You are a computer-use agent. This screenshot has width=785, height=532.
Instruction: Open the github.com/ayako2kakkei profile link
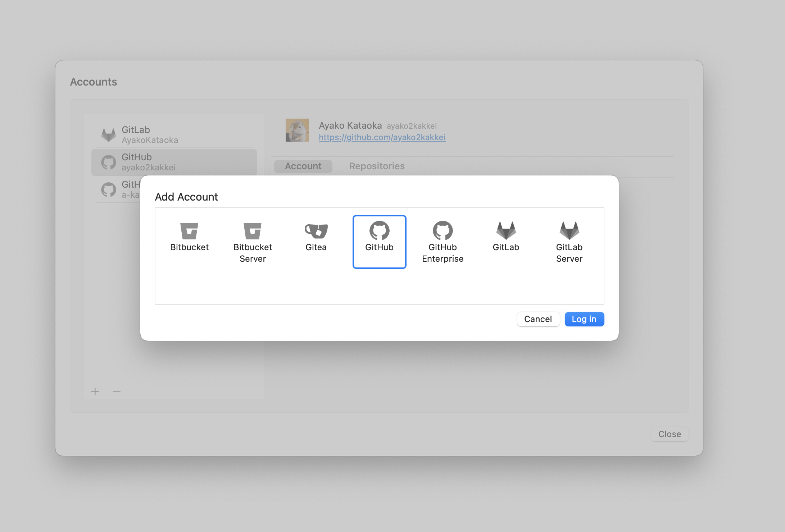(x=382, y=137)
